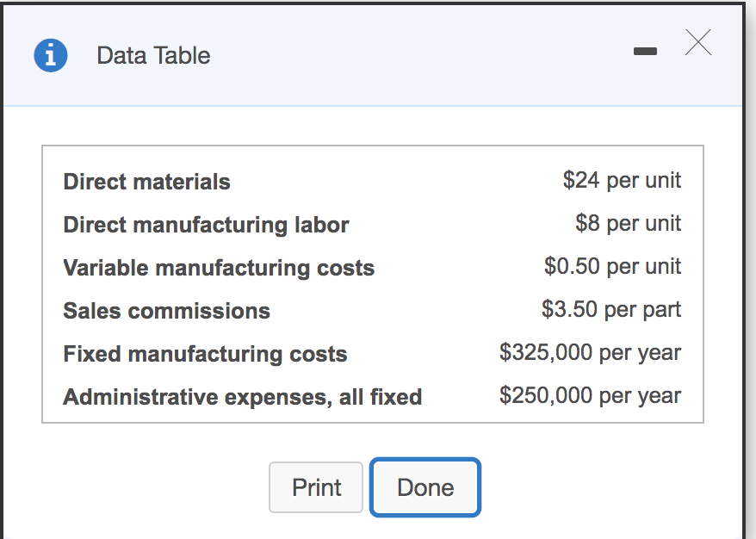Click the Data Table title text
The width and height of the screenshot is (756, 539).
(153, 56)
